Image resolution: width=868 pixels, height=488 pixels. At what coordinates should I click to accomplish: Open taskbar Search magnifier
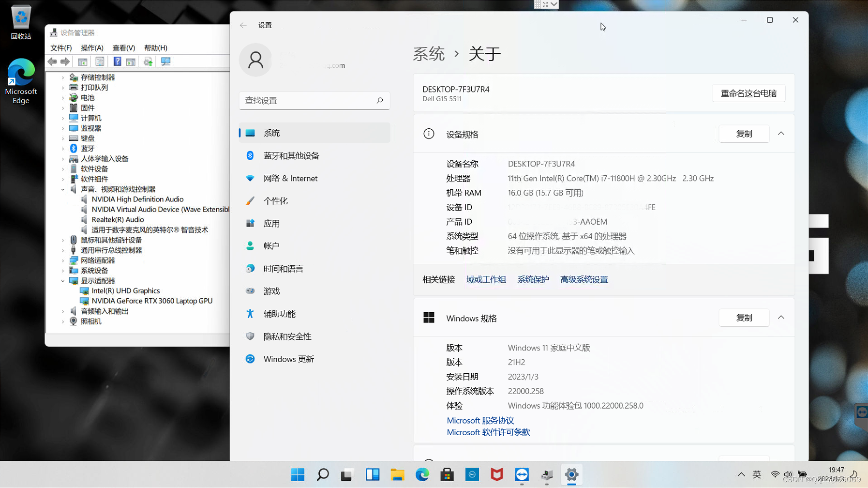(x=323, y=474)
